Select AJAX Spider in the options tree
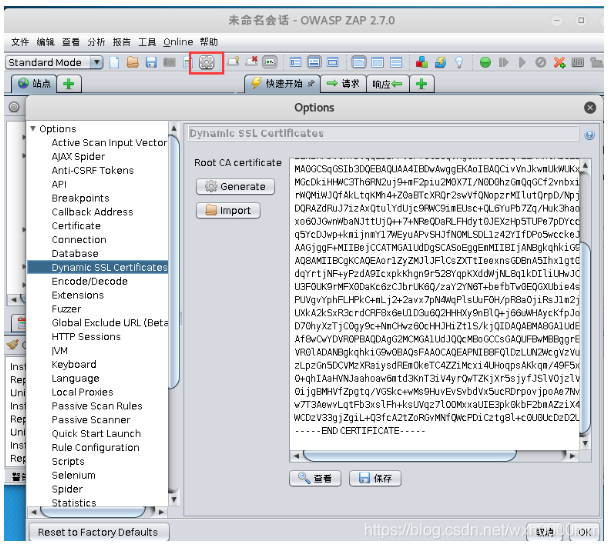 pos(78,156)
